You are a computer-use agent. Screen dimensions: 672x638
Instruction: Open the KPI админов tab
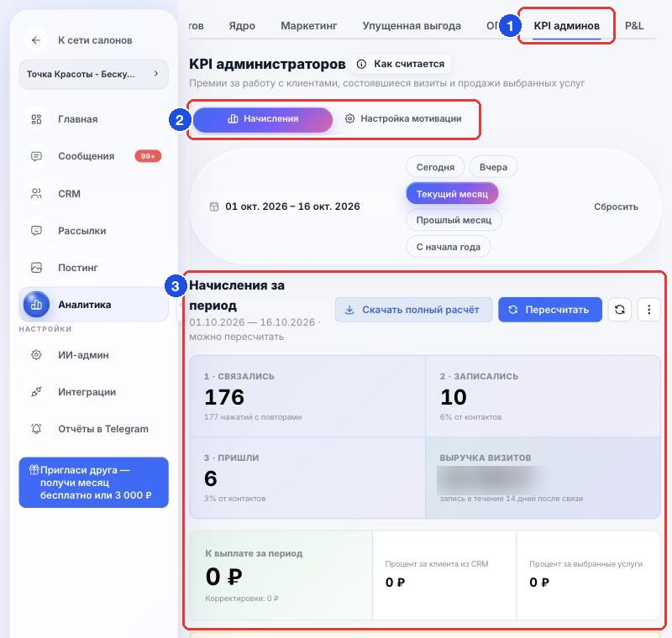coord(566,26)
